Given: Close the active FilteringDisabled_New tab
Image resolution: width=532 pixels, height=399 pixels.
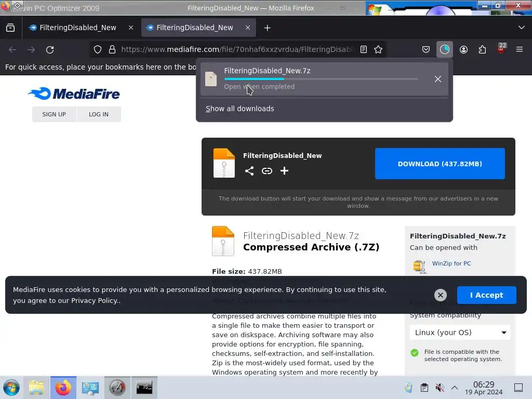Looking at the screenshot, I should [x=248, y=28].
